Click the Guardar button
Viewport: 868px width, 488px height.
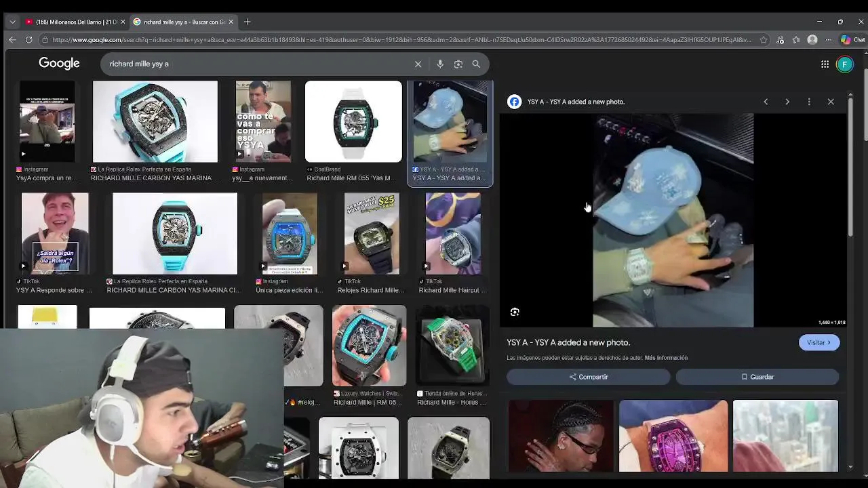[757, 377]
